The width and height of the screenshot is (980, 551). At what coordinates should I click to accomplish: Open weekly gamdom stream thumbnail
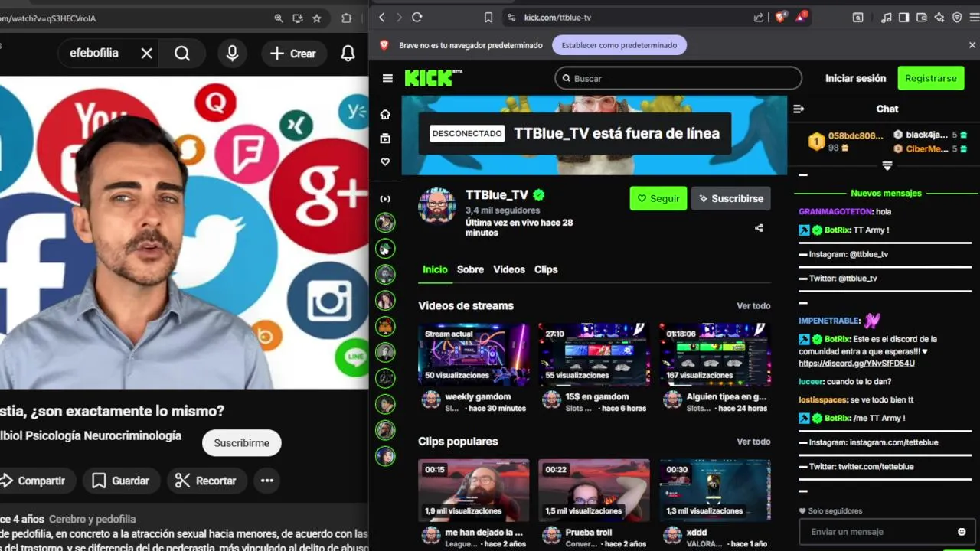click(473, 354)
